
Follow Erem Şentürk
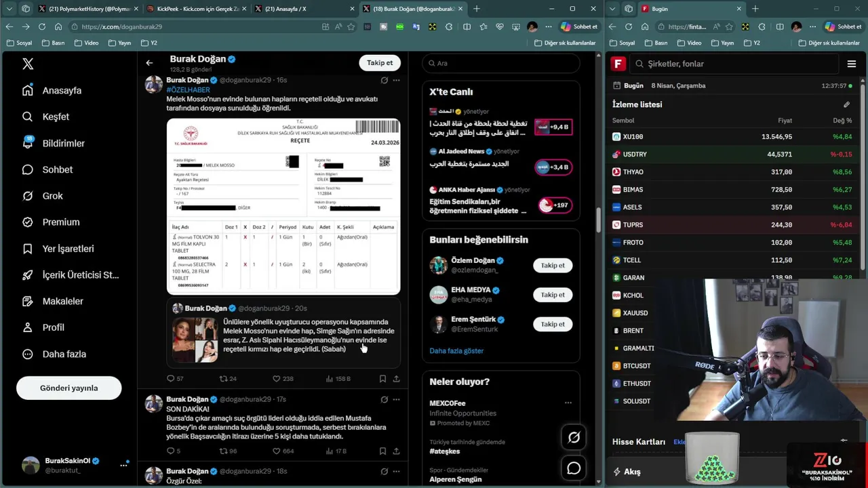tap(553, 324)
